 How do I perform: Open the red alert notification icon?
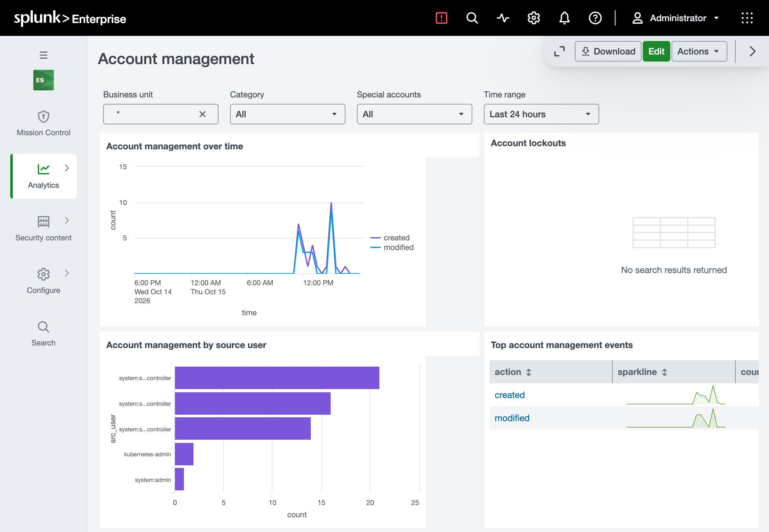click(x=441, y=18)
